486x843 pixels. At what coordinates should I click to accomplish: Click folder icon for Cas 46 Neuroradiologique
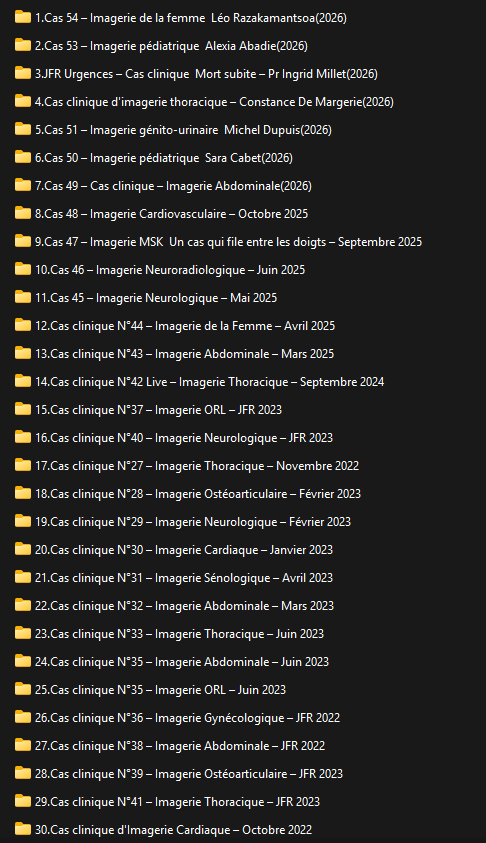point(23,269)
